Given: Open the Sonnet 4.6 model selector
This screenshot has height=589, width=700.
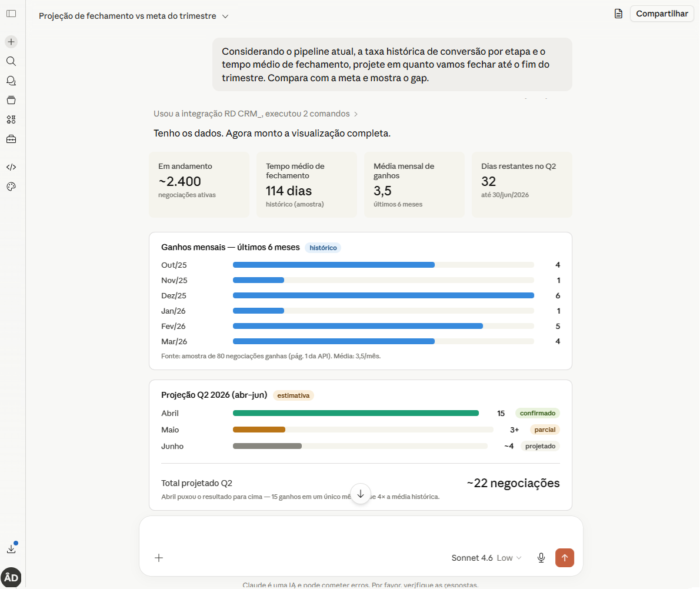Looking at the screenshot, I should pyautogui.click(x=486, y=558).
